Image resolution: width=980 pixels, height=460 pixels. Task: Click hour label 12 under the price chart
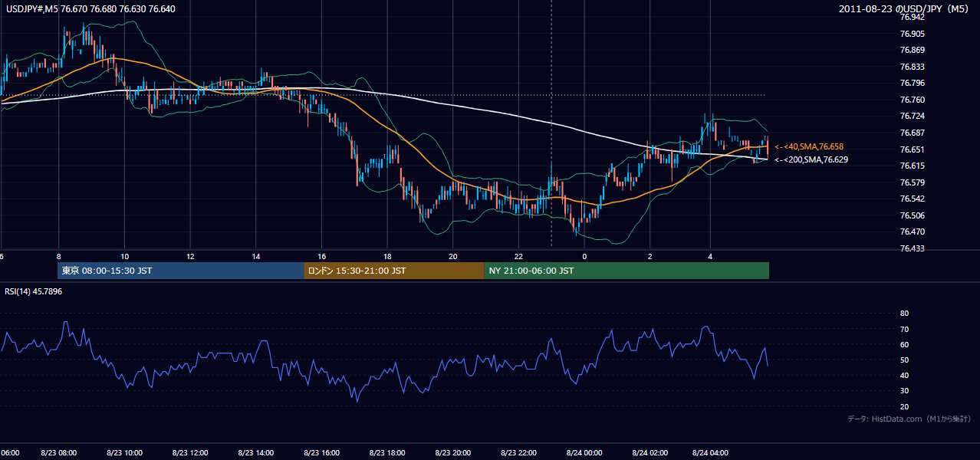pyautogui.click(x=190, y=256)
